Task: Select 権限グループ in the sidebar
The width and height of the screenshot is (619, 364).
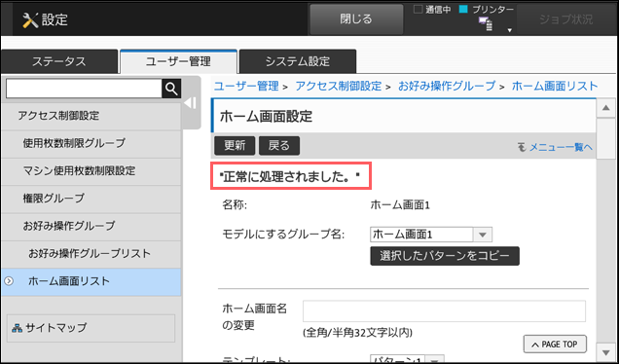Action: coord(91,199)
